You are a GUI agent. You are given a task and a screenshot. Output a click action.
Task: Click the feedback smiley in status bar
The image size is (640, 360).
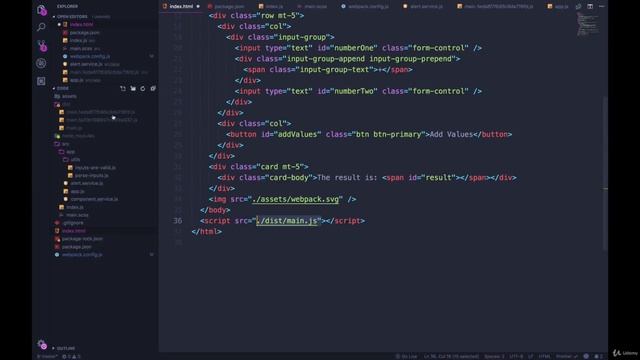[x=586, y=356]
